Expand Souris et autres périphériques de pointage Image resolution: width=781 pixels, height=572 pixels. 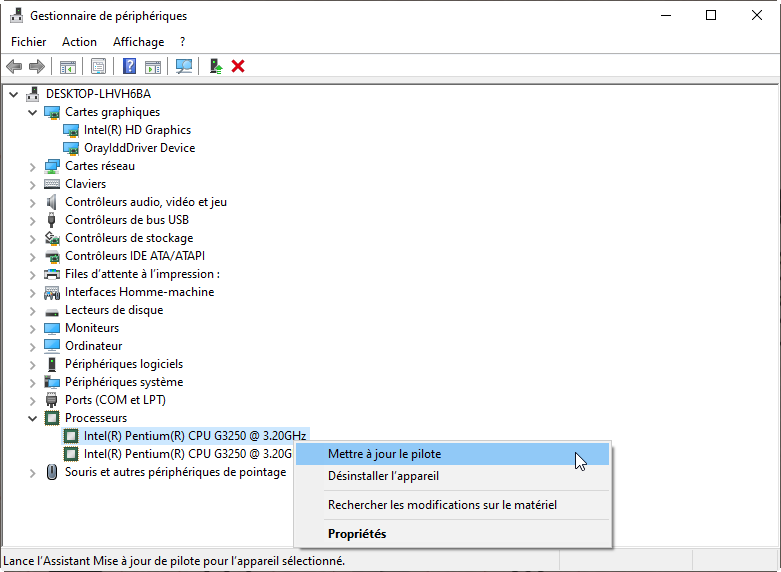point(32,472)
